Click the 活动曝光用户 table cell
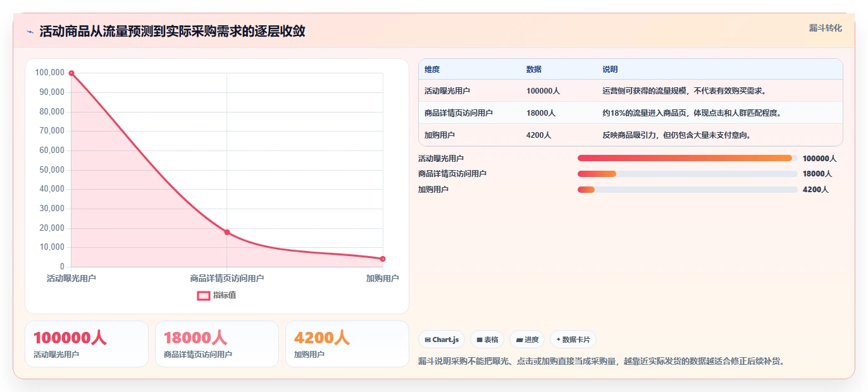This screenshot has width=868, height=392. point(447,91)
